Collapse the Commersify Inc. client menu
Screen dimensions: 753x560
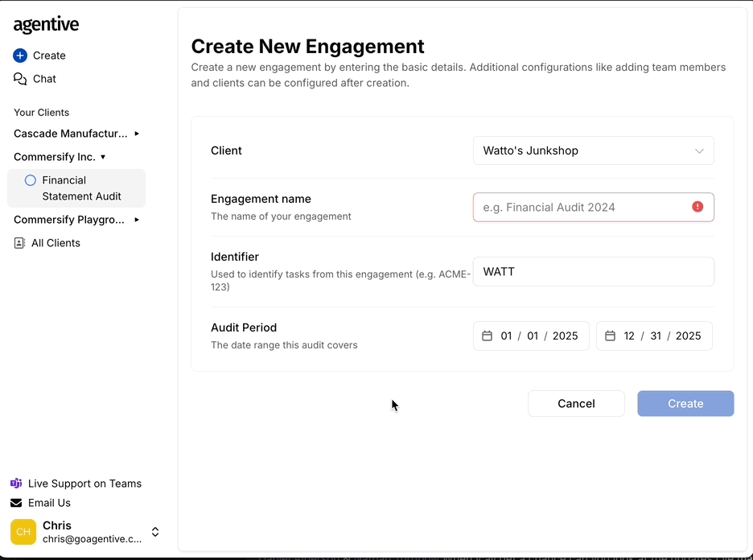tap(103, 156)
